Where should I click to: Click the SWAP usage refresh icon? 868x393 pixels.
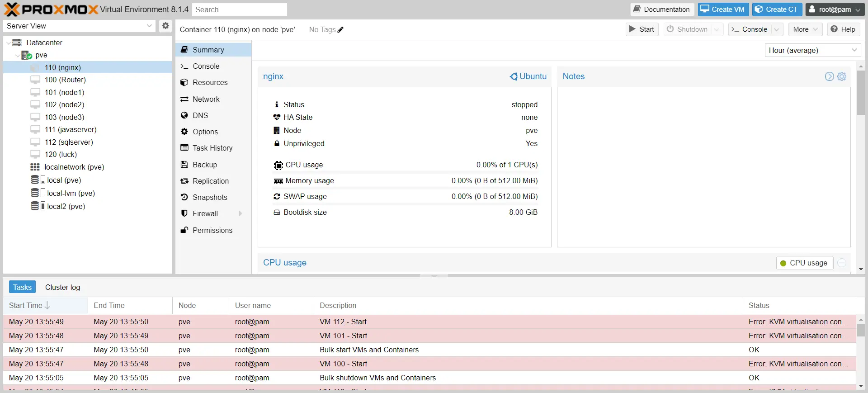(277, 197)
